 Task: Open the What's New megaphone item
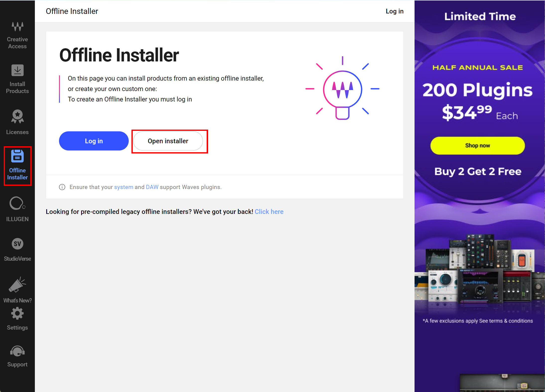[17, 290]
